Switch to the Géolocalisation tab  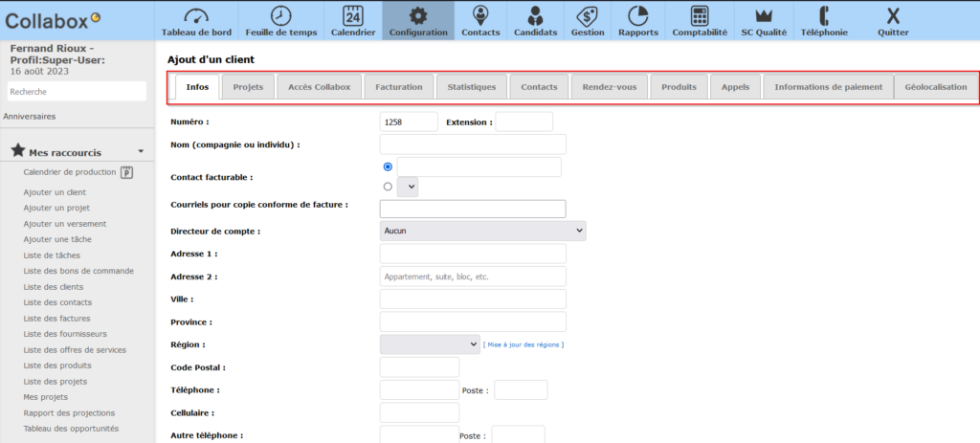tap(936, 87)
